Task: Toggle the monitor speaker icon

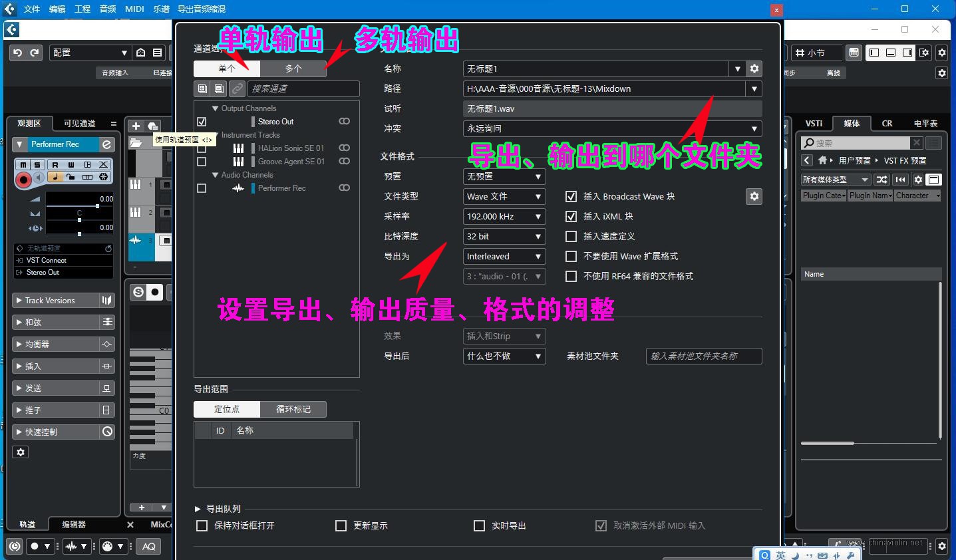Action: pos(39,178)
